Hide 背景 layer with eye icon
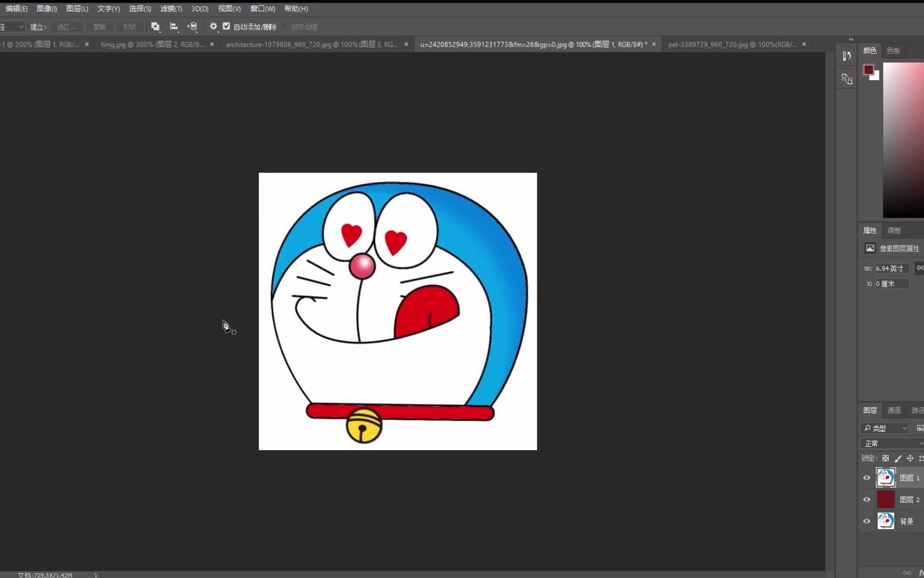924x578 pixels. pyautogui.click(x=867, y=521)
